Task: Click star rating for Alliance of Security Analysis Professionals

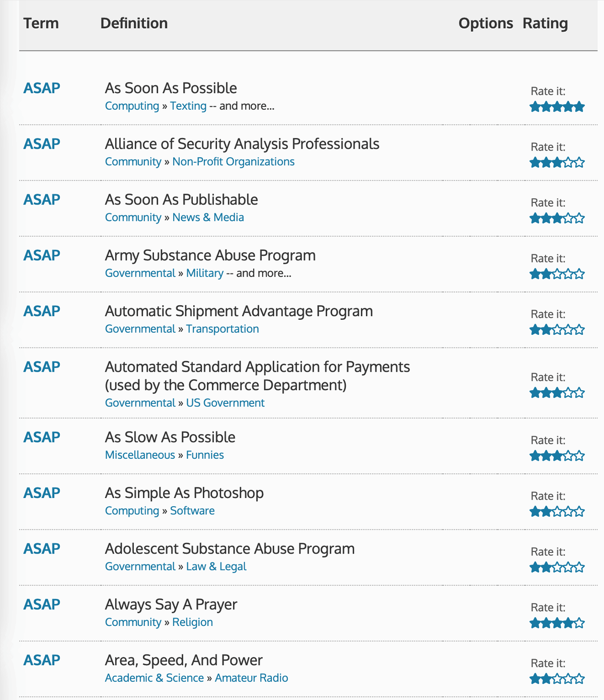Action: 557,163
